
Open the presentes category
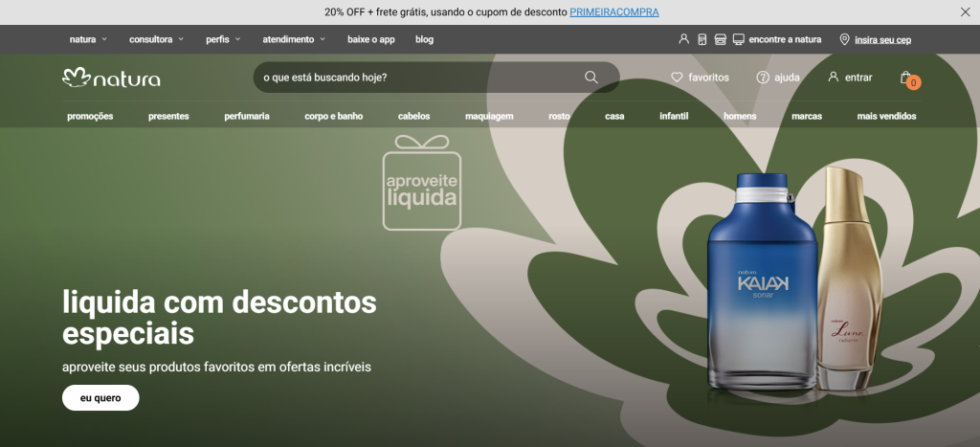(x=168, y=116)
